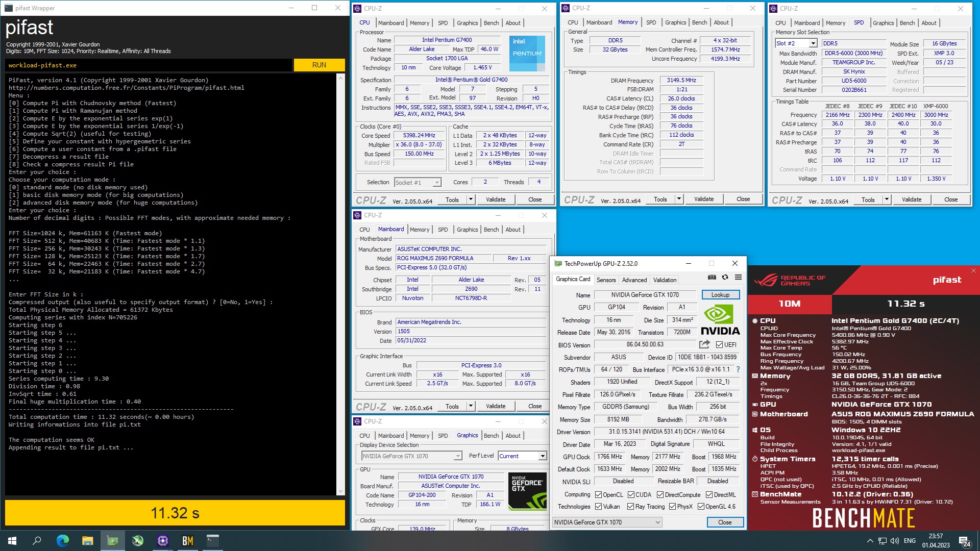The image size is (980, 551).
Task: Click the GPU-Z refresh icon
Action: (725, 278)
